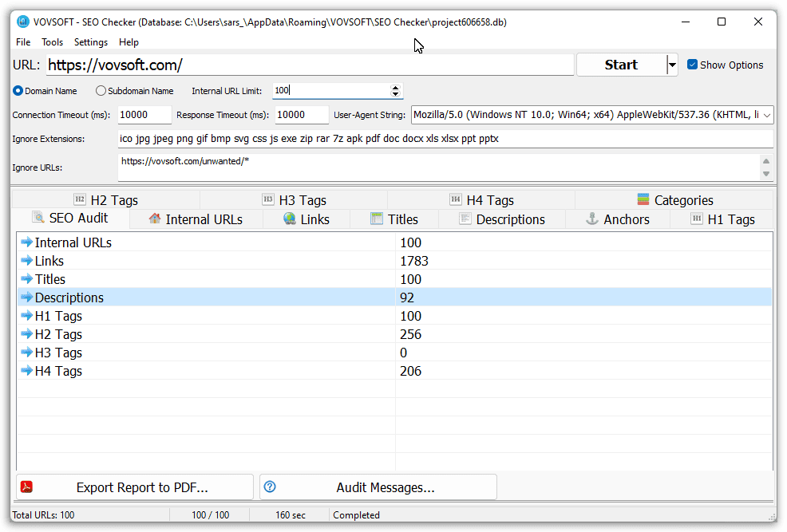Click the red PDF icon on export button
Image resolution: width=787 pixels, height=532 pixels.
(x=26, y=487)
